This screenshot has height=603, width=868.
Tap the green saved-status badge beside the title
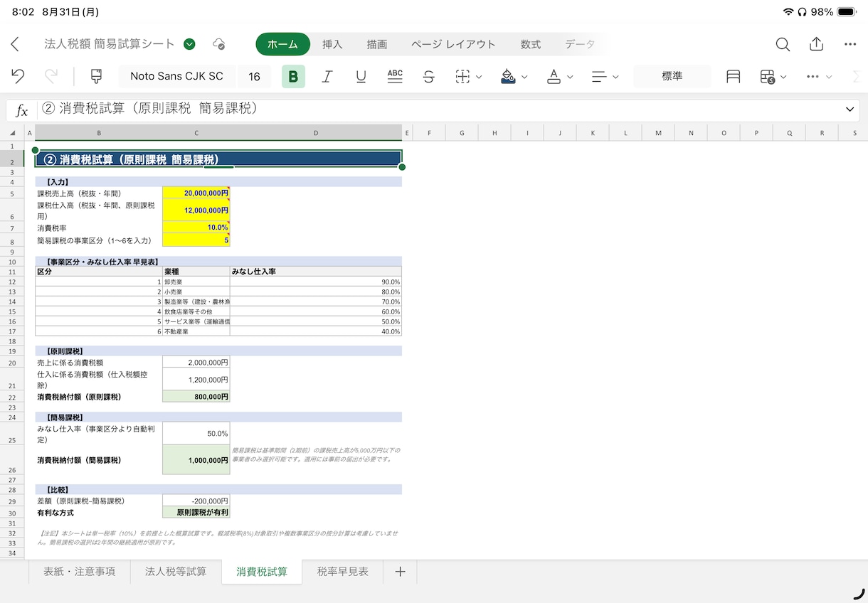click(x=189, y=44)
